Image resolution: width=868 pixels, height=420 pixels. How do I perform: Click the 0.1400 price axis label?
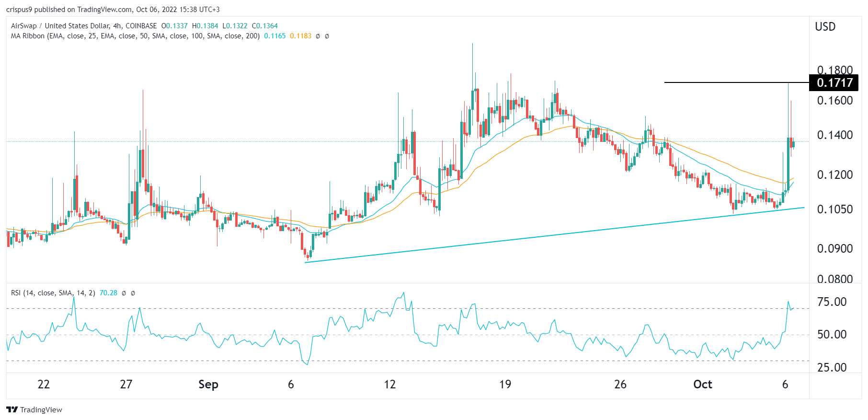pyautogui.click(x=835, y=135)
